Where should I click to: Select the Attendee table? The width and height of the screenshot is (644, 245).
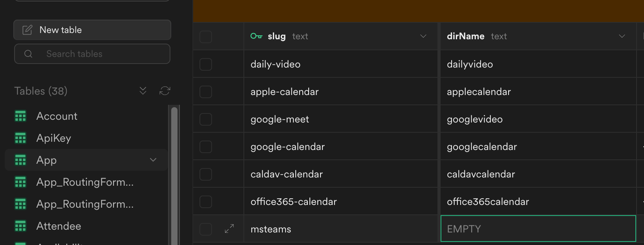tap(59, 226)
